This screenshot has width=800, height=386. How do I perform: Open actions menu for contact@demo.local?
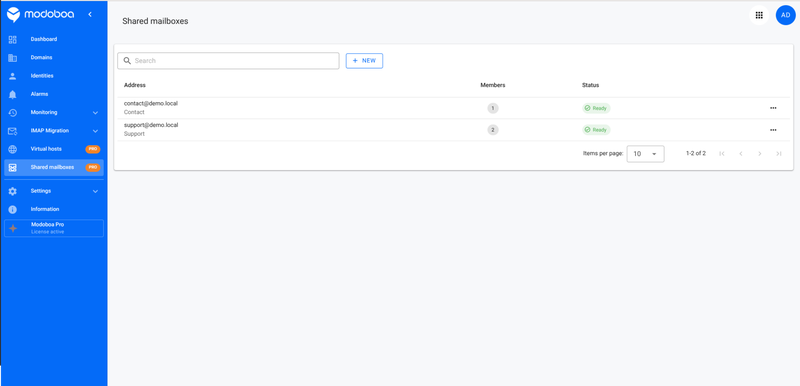(x=773, y=108)
